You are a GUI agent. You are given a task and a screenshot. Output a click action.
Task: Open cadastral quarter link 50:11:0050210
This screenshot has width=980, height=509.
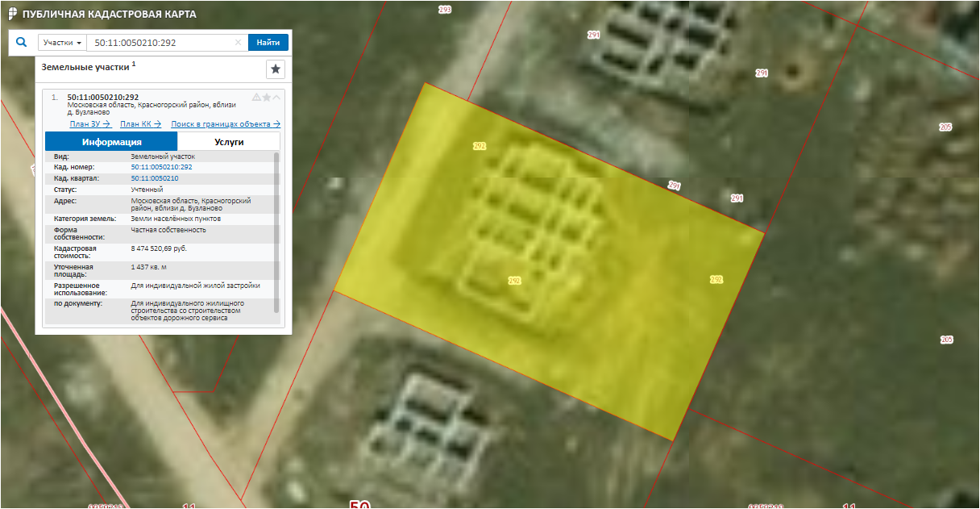point(154,178)
